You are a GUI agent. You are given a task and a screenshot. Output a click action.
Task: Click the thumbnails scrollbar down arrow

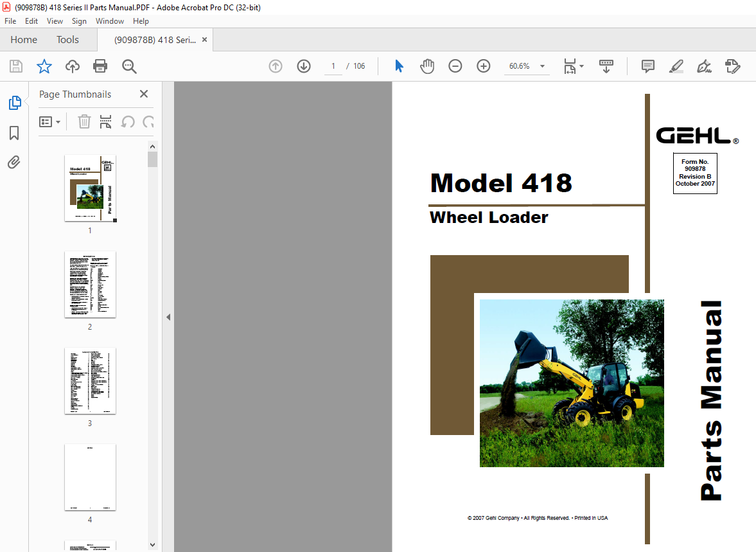pyautogui.click(x=152, y=545)
